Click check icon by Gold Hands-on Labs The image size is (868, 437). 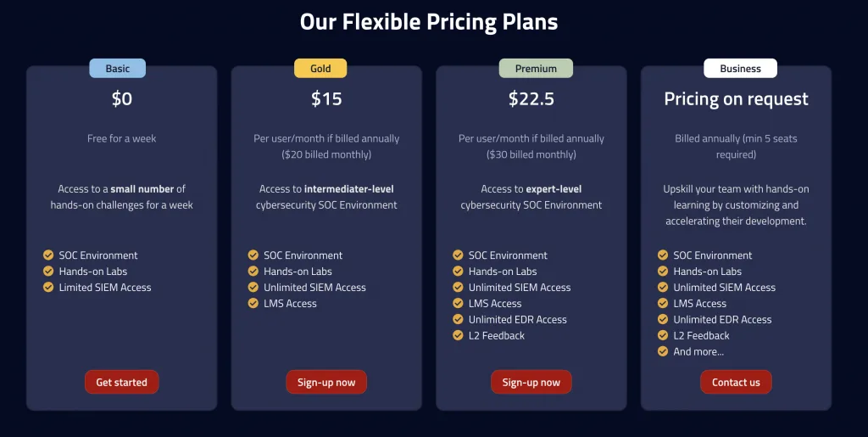pos(253,272)
